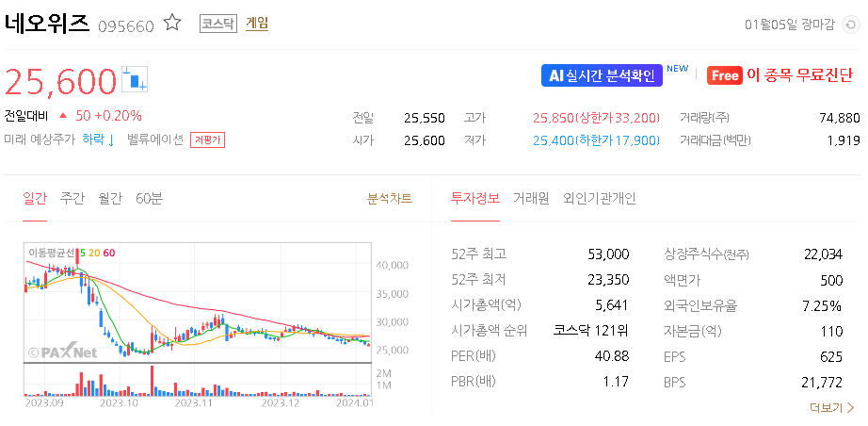The width and height of the screenshot is (868, 426).
Task: Click the 전일 value 25,550
Action: click(x=425, y=118)
